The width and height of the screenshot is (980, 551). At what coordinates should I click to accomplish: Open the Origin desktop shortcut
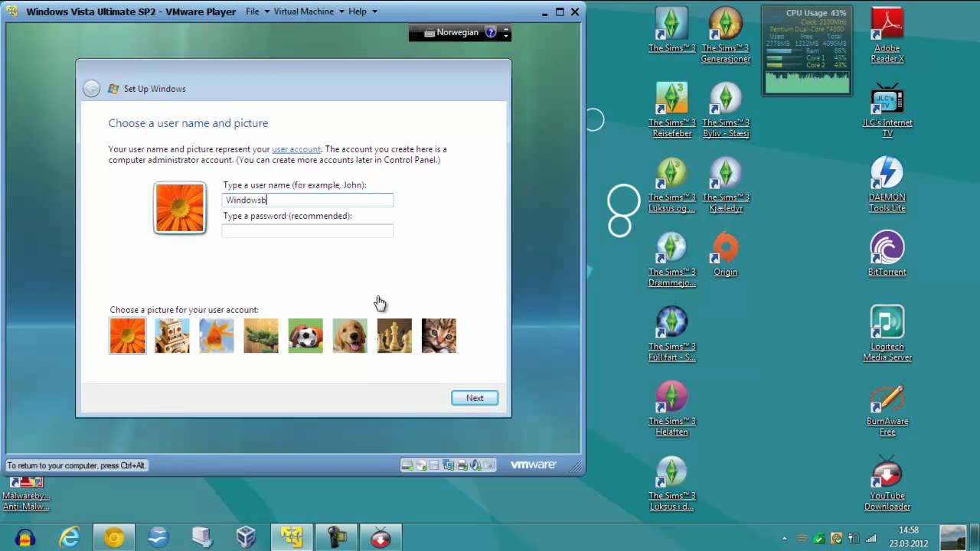tap(725, 254)
